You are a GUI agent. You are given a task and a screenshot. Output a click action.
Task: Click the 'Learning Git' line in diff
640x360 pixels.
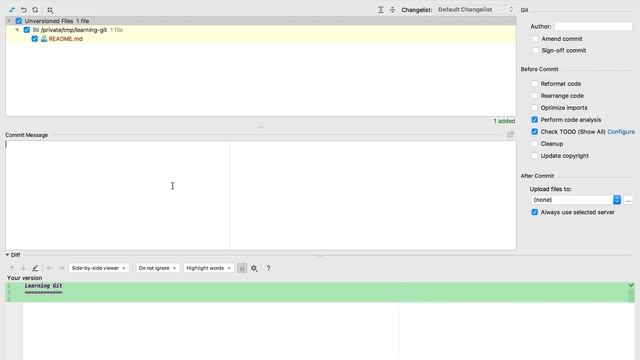(x=44, y=286)
